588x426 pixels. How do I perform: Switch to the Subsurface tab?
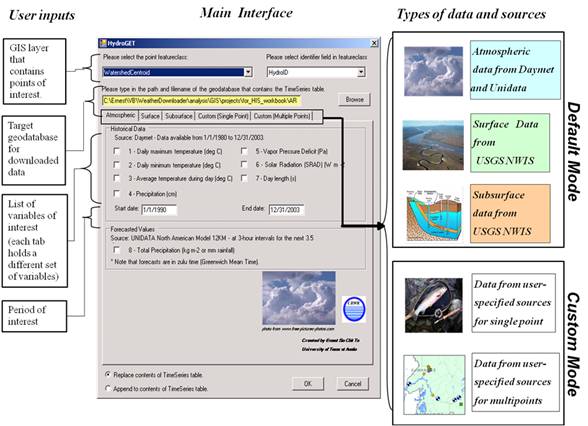tap(179, 116)
